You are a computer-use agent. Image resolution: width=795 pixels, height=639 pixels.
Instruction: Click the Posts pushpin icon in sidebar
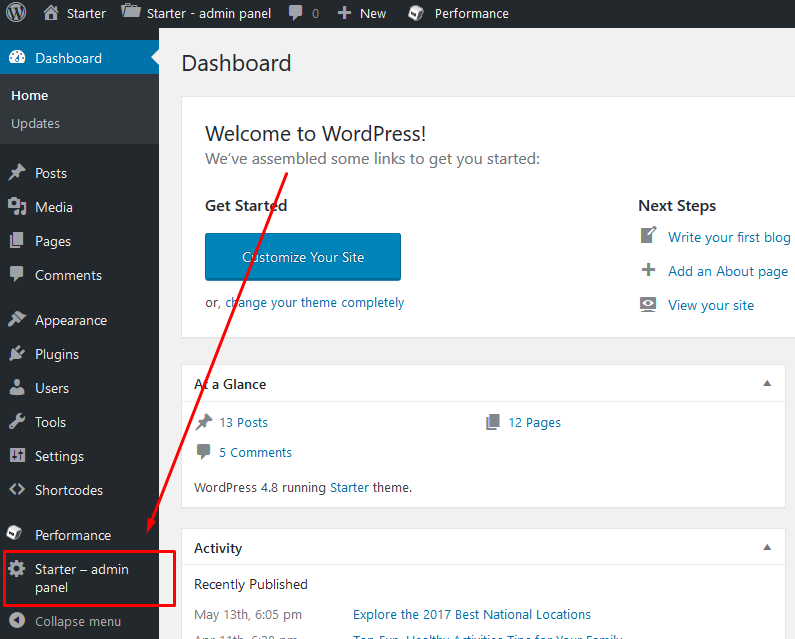tap(17, 173)
